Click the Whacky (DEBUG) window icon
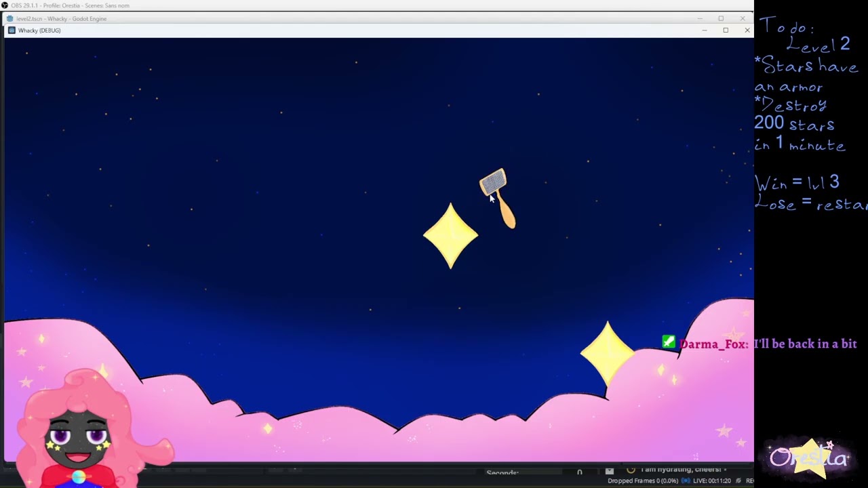 click(12, 30)
